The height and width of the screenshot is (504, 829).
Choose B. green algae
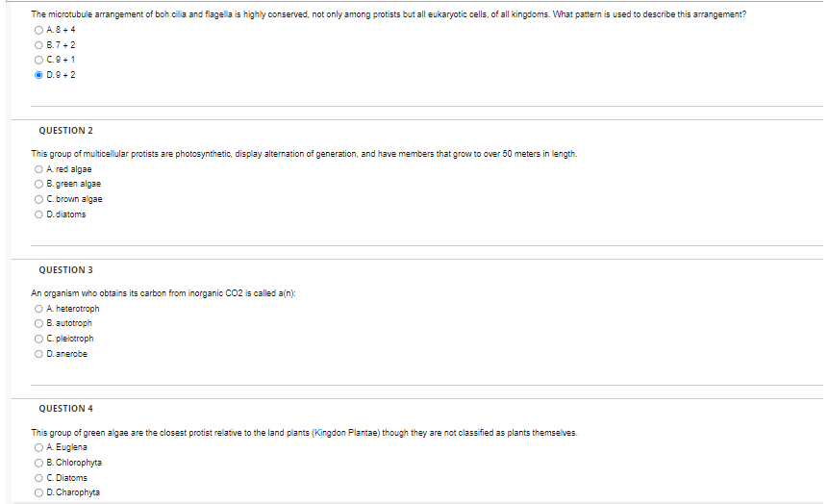click(38, 184)
